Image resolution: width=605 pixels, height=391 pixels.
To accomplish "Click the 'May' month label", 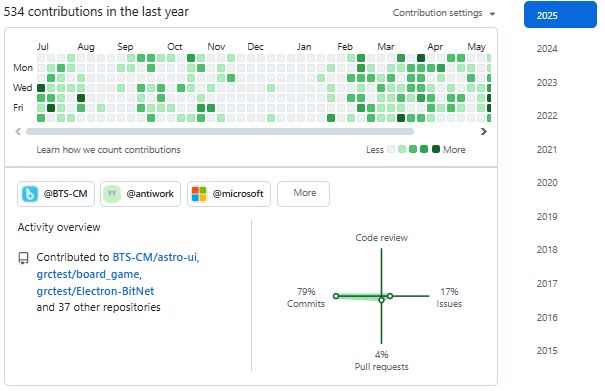I will pyautogui.click(x=476, y=47).
